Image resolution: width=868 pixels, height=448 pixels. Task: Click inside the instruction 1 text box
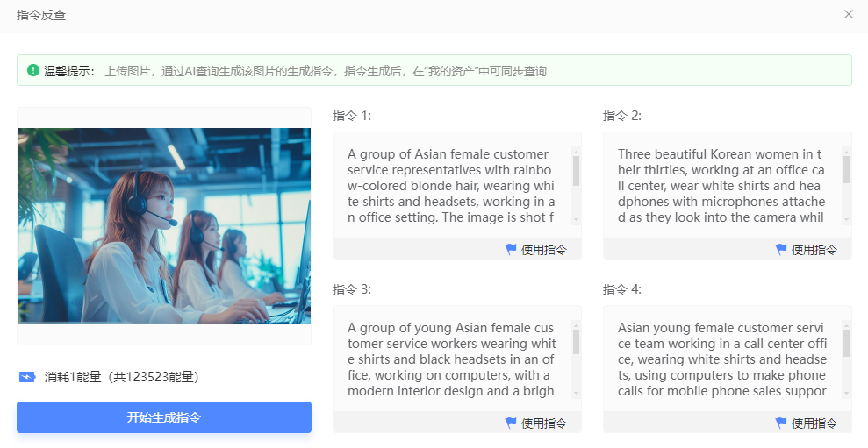point(451,185)
